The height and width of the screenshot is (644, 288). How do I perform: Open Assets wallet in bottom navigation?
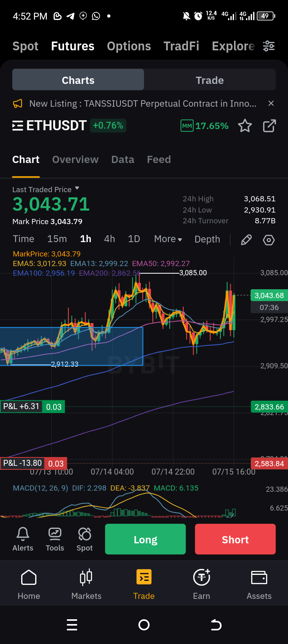point(259,584)
